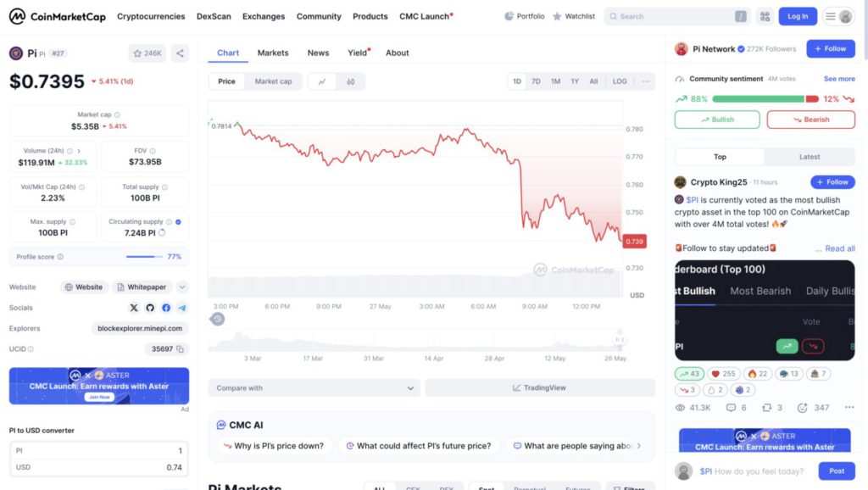
Task: Vote Bullish on community sentiment
Action: [x=717, y=120]
